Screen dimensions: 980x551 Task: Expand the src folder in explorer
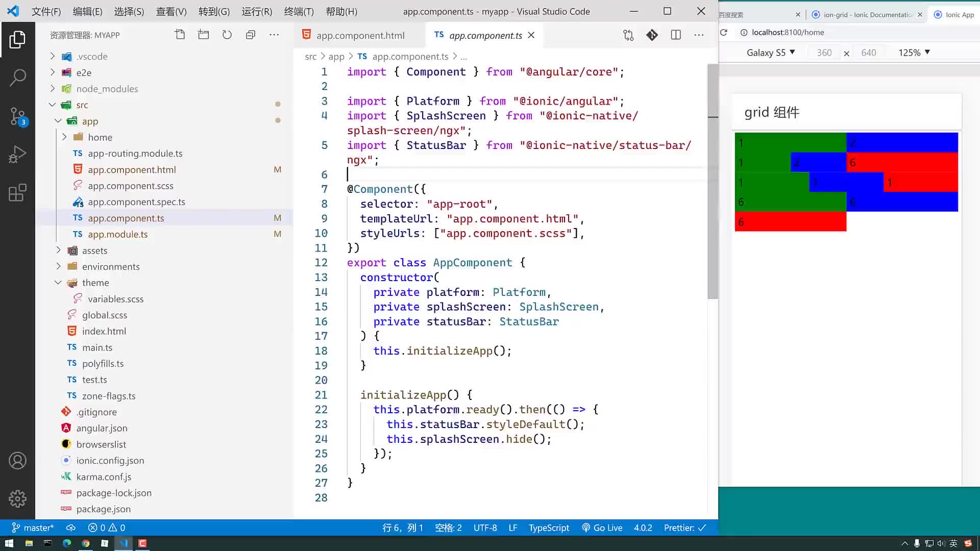click(81, 104)
